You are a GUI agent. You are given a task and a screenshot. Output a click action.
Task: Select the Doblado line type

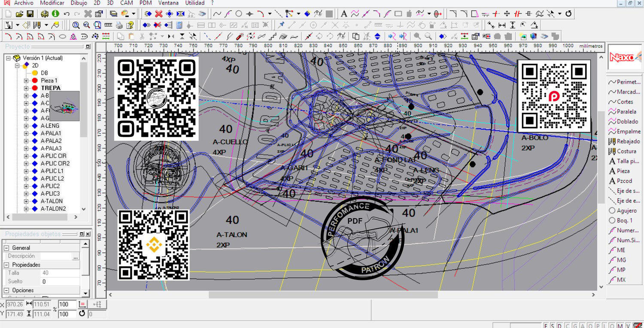tap(624, 121)
